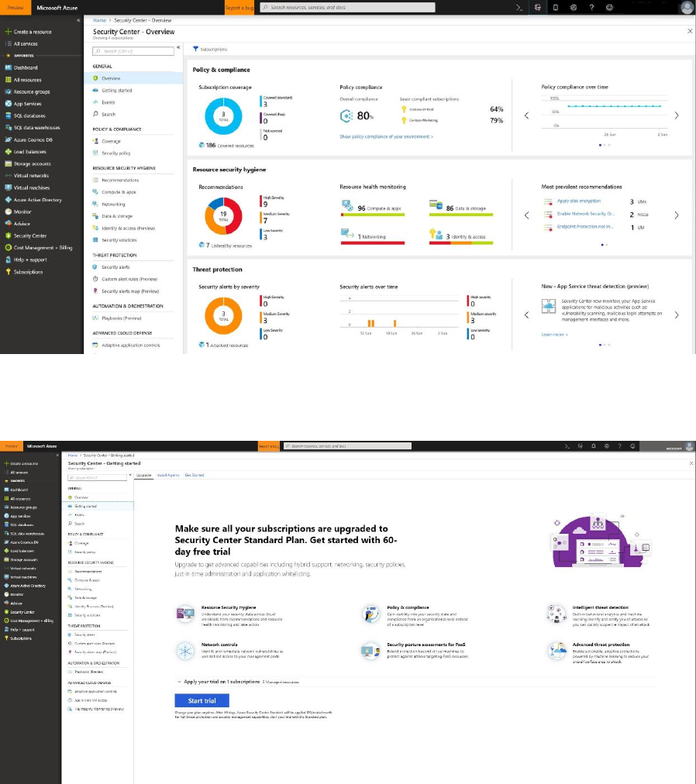
Task: Click the Identity & access health bar
Action: (461, 243)
